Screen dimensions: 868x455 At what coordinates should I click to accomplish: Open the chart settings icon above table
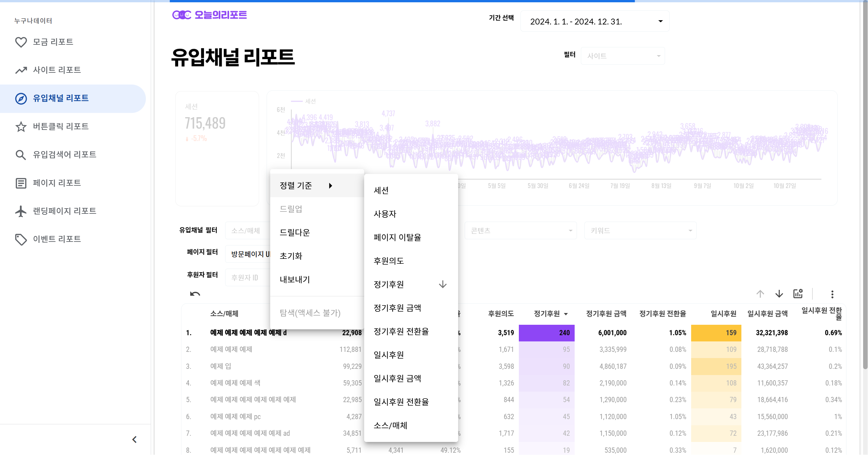(798, 293)
